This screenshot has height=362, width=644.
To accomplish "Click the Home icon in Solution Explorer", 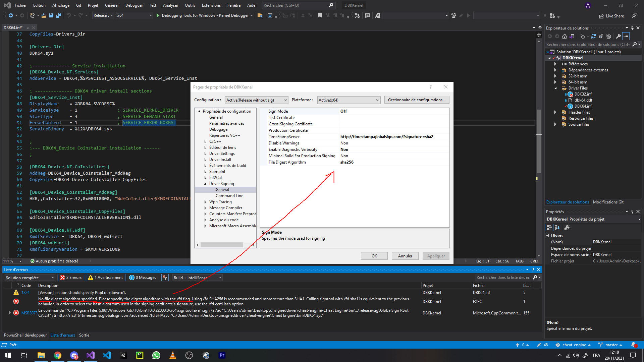I will pos(565,36).
